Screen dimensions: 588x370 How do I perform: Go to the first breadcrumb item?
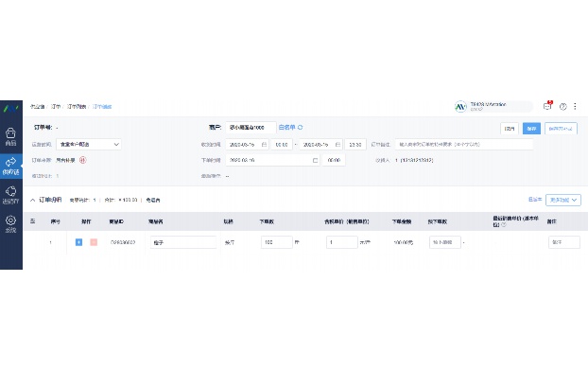pyautogui.click(x=38, y=107)
